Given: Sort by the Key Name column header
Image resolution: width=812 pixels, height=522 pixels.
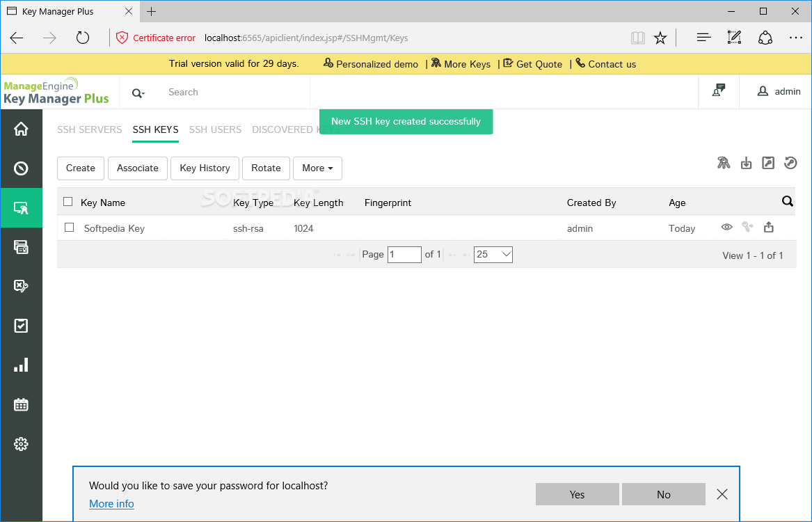Looking at the screenshot, I should pos(103,203).
